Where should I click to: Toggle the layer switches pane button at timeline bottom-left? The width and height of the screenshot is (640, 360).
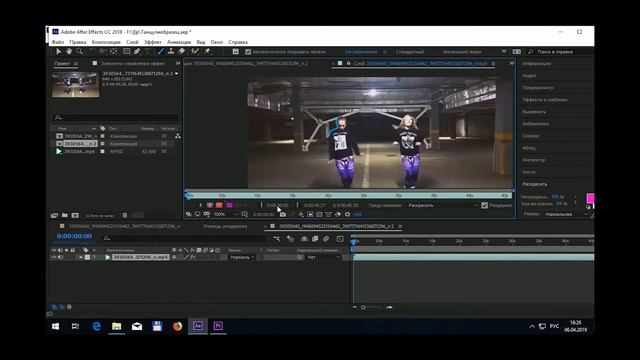click(54, 307)
